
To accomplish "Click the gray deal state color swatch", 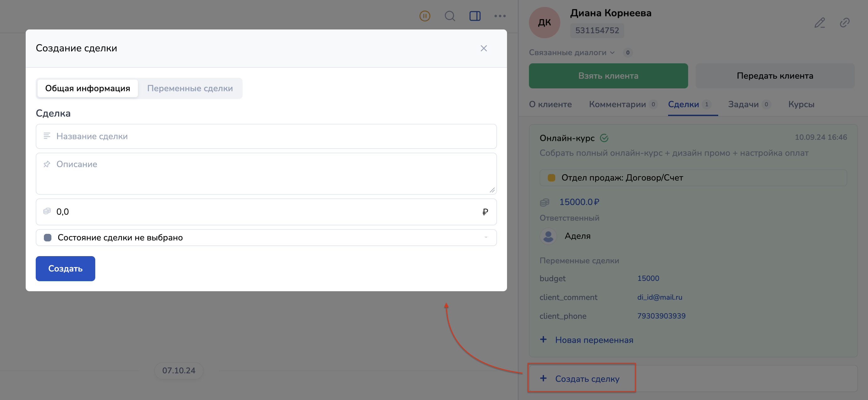I will 48,238.
